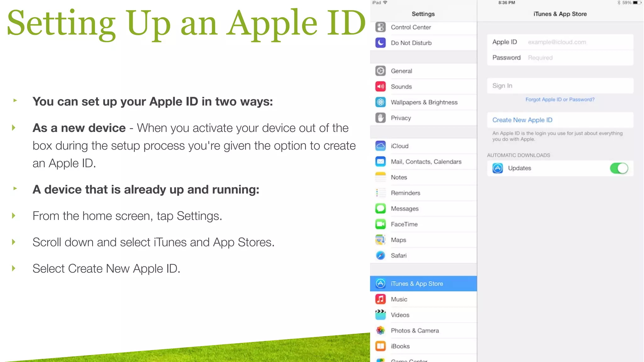644x362 pixels.
Task: Tap the Maps icon
Action: 380,240
